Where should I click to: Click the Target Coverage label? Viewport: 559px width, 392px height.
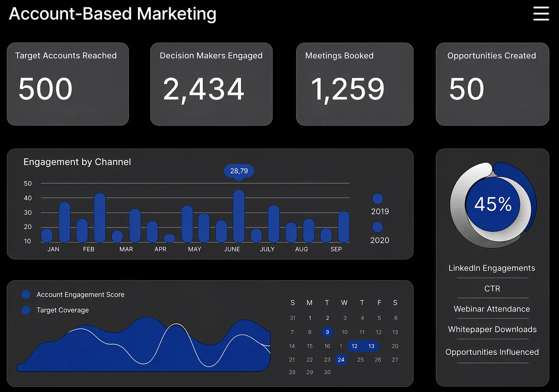point(63,310)
